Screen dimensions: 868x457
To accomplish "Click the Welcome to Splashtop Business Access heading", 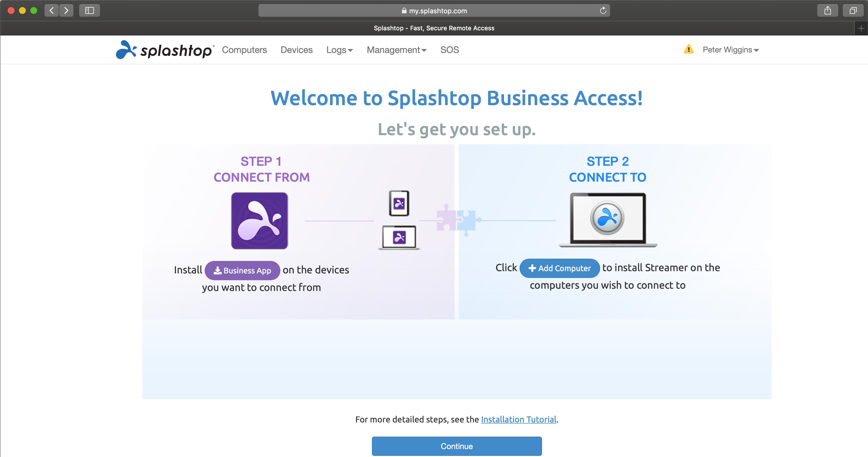I will coord(457,98).
